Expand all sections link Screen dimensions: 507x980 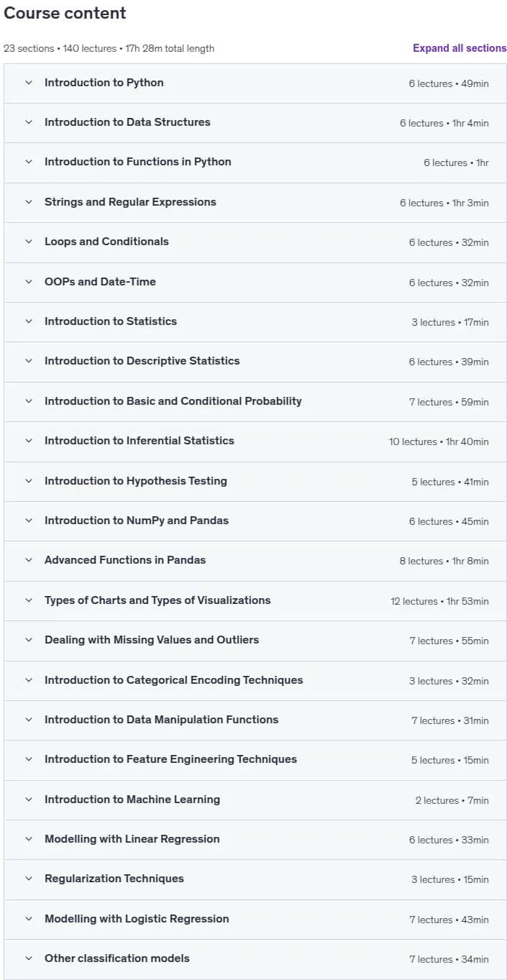[460, 48]
